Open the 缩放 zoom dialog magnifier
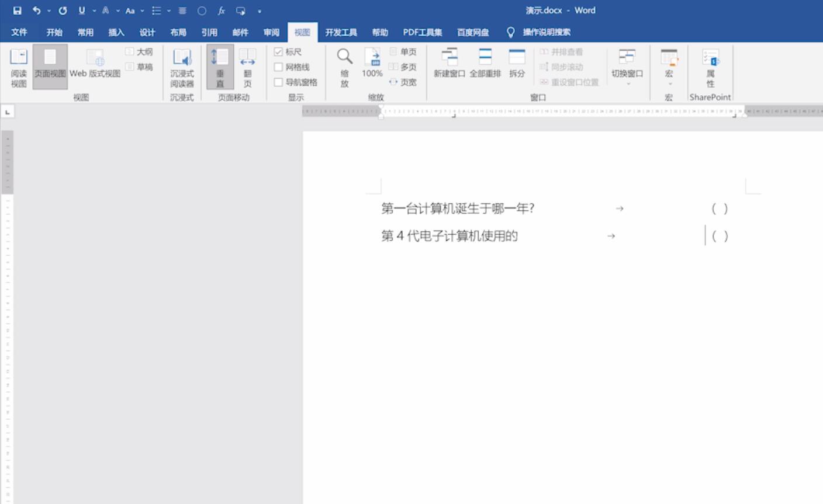 coord(345,68)
